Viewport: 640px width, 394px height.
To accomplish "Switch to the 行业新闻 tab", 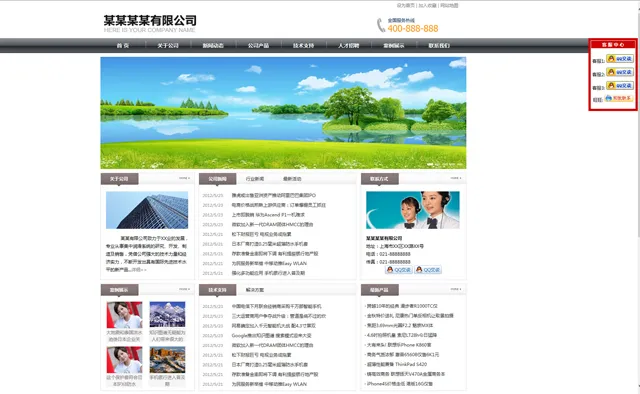I will (255, 179).
